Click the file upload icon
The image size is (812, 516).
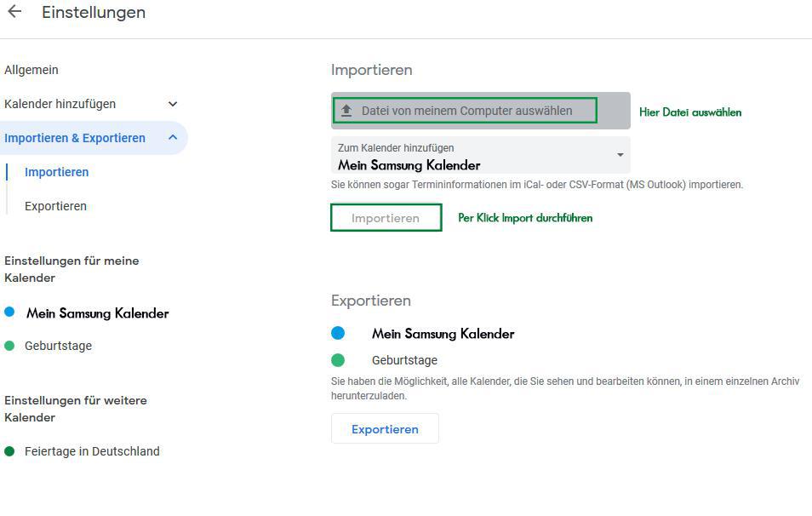pyautogui.click(x=348, y=109)
